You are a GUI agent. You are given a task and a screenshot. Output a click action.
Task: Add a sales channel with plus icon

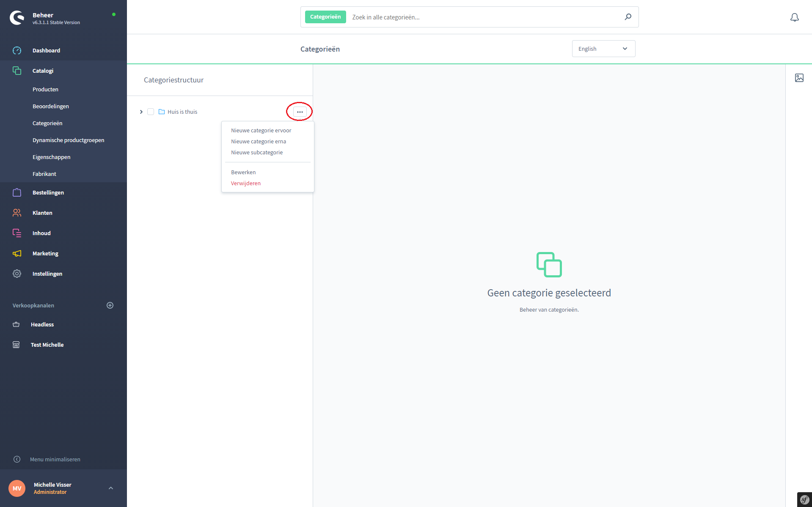110,305
